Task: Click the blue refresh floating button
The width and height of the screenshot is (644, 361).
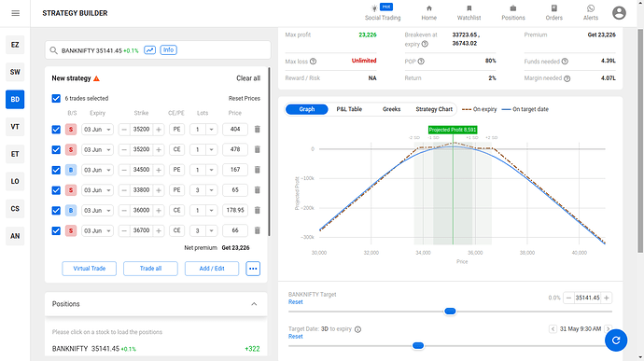Action: 616,340
